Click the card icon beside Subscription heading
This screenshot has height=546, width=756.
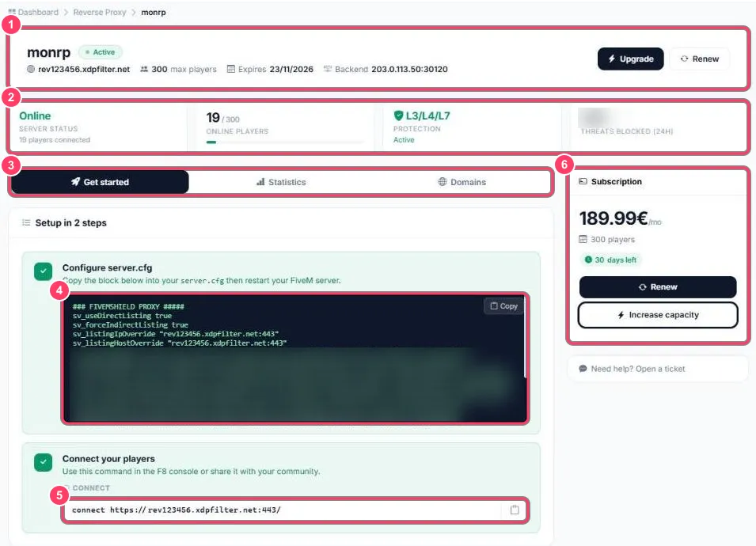pos(583,181)
